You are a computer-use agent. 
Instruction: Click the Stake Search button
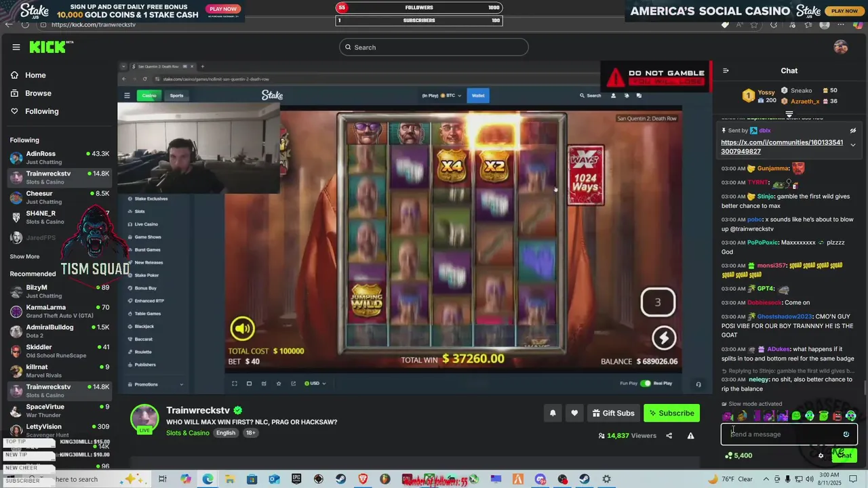pyautogui.click(x=591, y=96)
